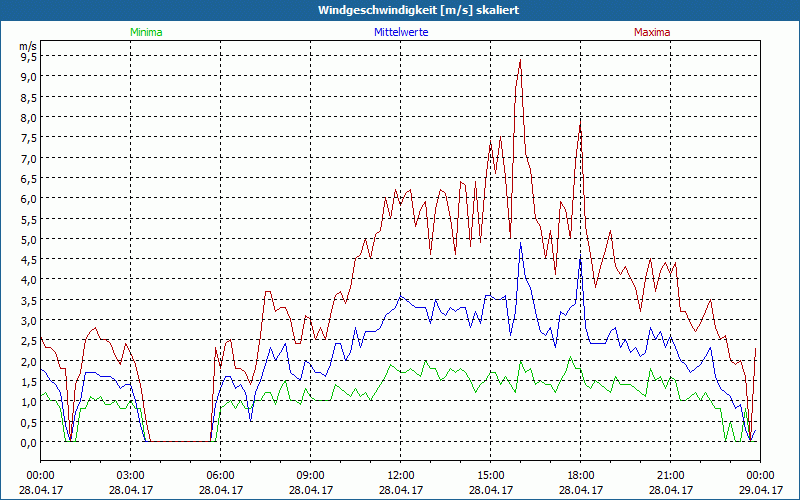The width and height of the screenshot is (800, 500).
Task: Click the 6,0 value on the y-axis
Action: (x=29, y=198)
